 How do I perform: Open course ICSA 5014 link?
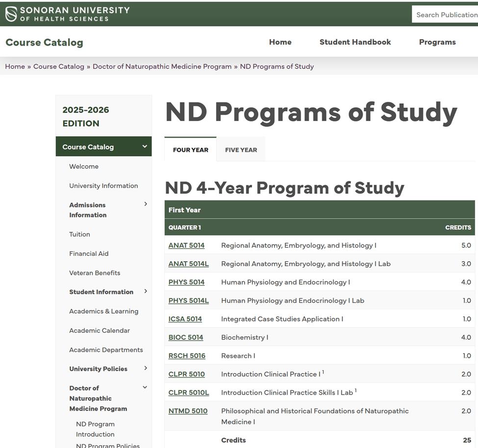point(185,319)
